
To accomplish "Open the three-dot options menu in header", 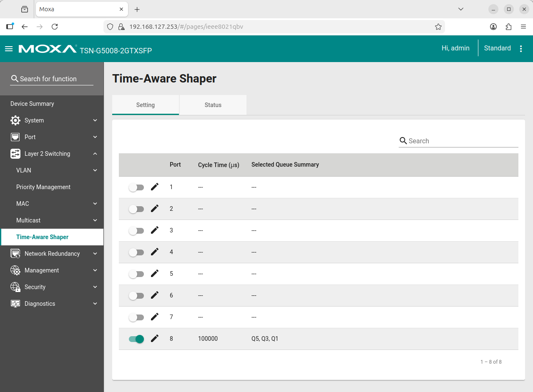I will [521, 48].
